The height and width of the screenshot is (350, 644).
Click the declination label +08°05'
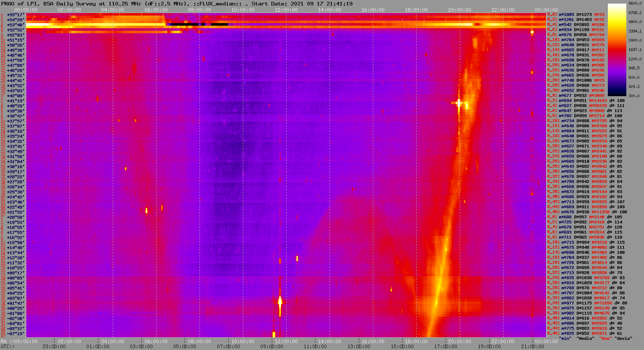click(16, 278)
